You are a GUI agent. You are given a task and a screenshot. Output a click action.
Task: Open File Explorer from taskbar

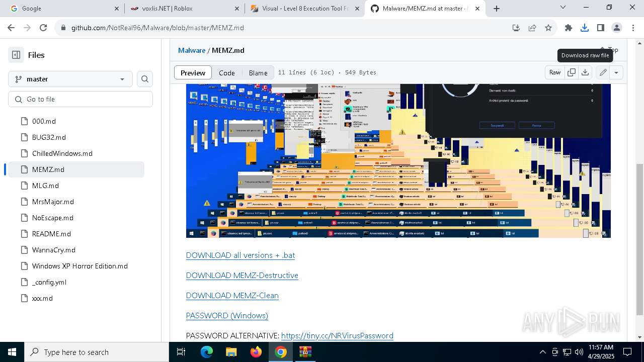click(231, 352)
